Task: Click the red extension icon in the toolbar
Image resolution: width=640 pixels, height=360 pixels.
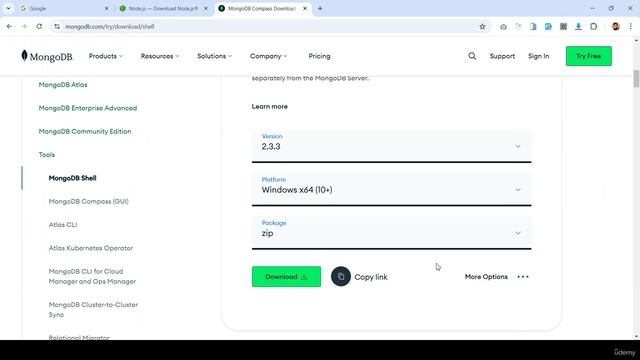Action: (563, 27)
